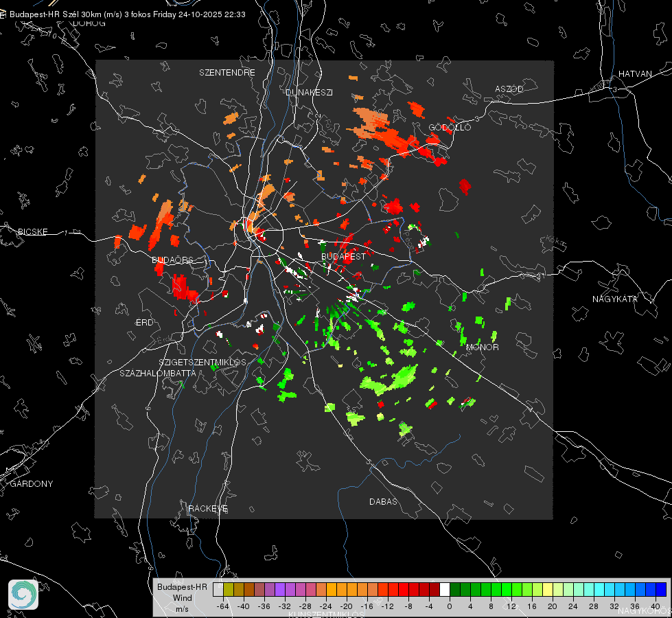Viewport: 672px width, 618px height.
Task: Click the RÁCKEVE town label
Action: (x=208, y=509)
